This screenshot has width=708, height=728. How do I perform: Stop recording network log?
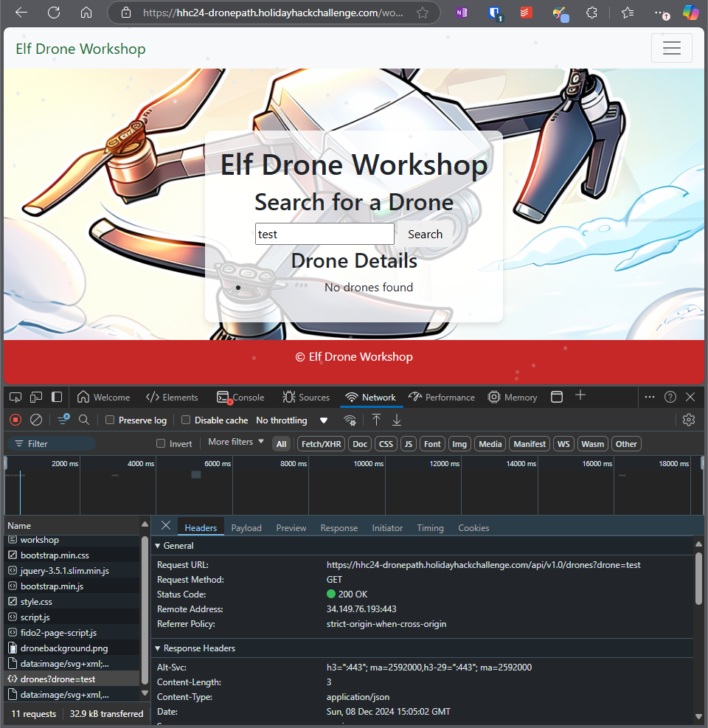click(15, 420)
